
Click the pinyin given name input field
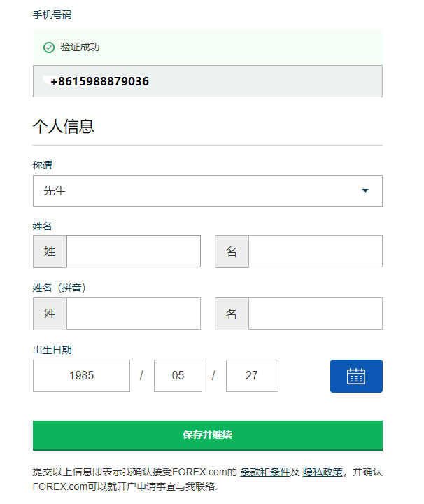[315, 314]
